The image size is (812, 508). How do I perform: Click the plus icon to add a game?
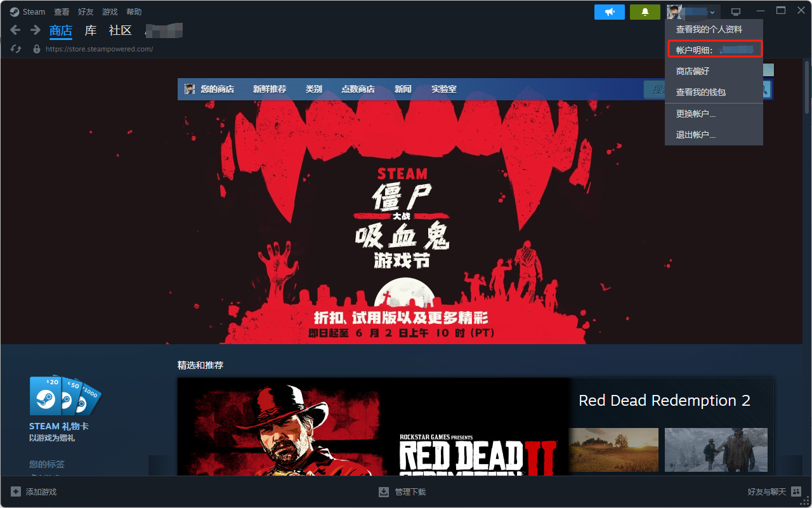click(16, 492)
